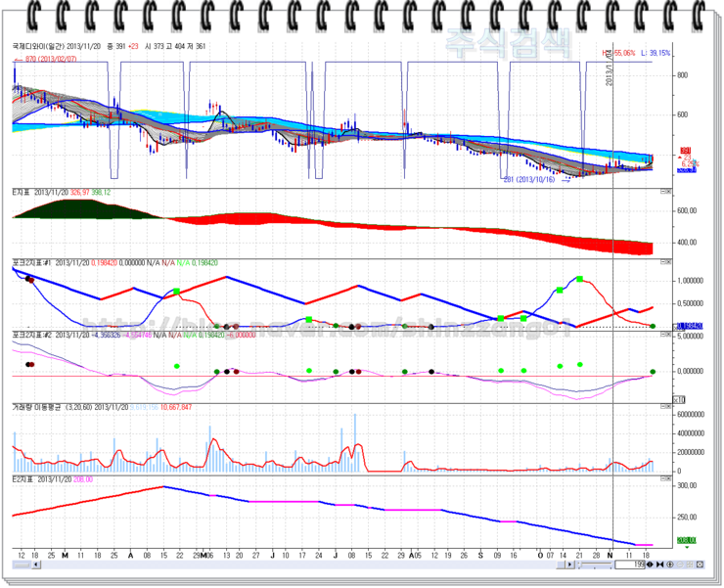Minimize the 포크2지표 #1 panel
The image size is (724, 588).
coord(662,263)
